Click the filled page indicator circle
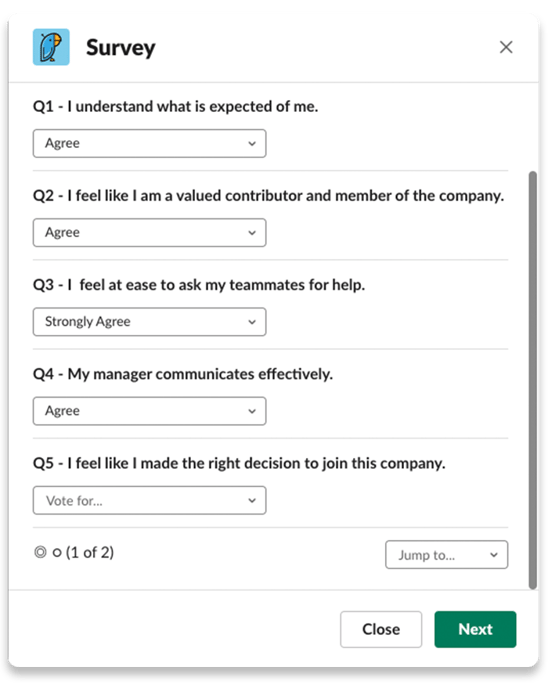Viewport: 548px width, 685px height. 40,552
